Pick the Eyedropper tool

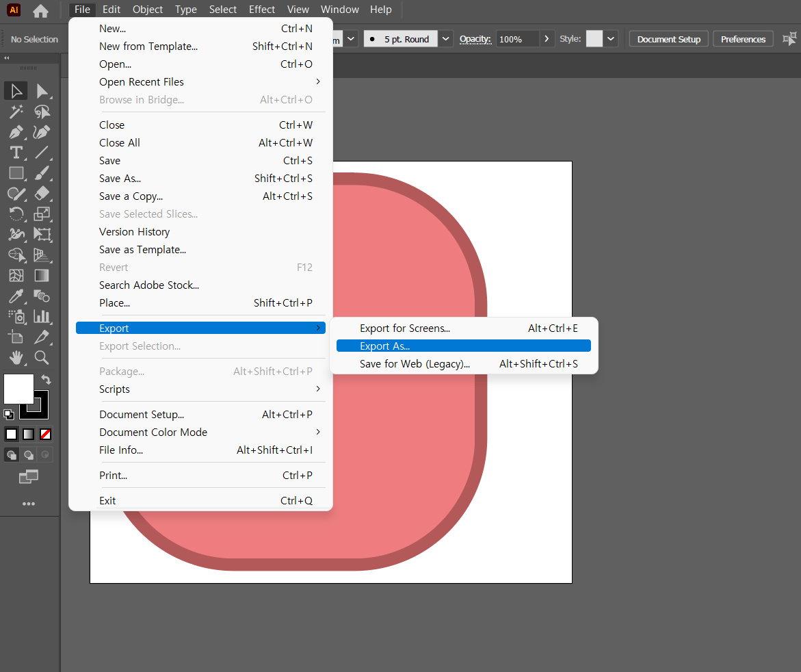coord(16,296)
